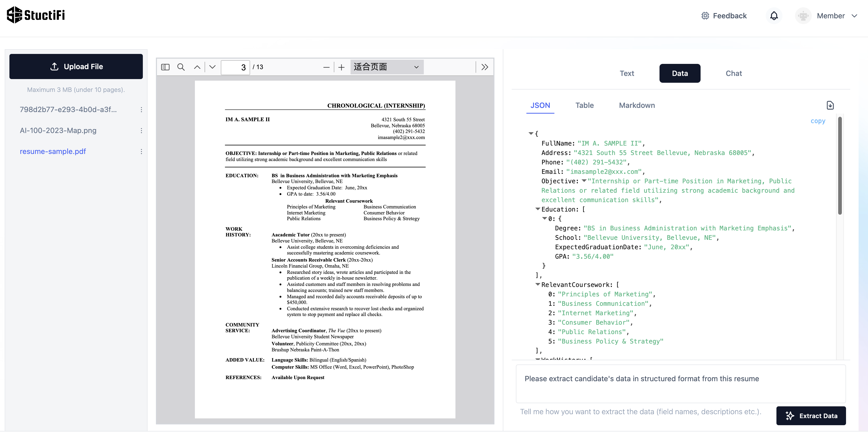Click the notification bell icon
Image resolution: width=868 pixels, height=432 pixels.
point(774,16)
